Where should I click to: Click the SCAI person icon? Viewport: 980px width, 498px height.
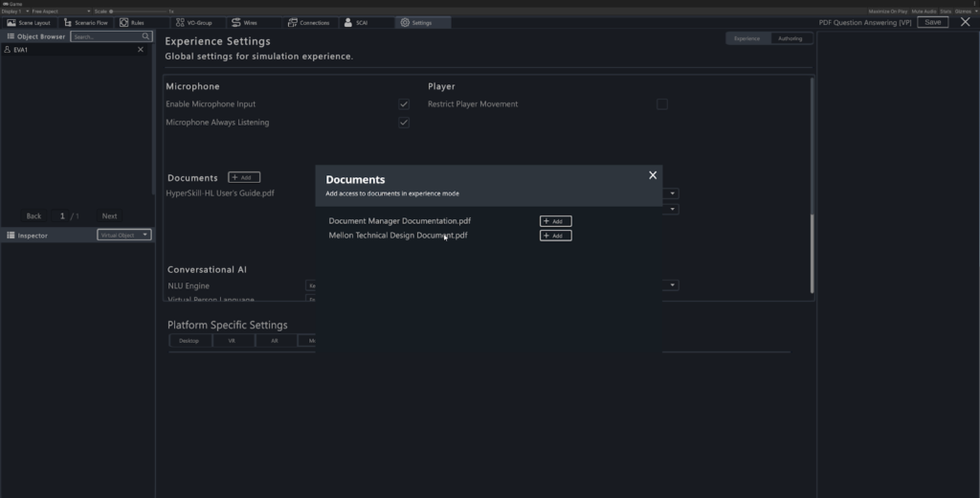click(348, 22)
